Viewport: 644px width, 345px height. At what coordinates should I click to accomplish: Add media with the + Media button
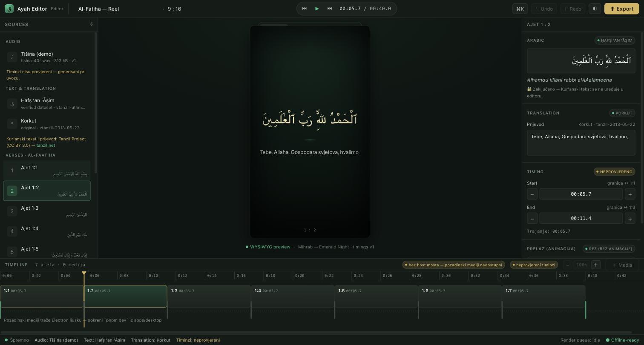pyautogui.click(x=622, y=265)
